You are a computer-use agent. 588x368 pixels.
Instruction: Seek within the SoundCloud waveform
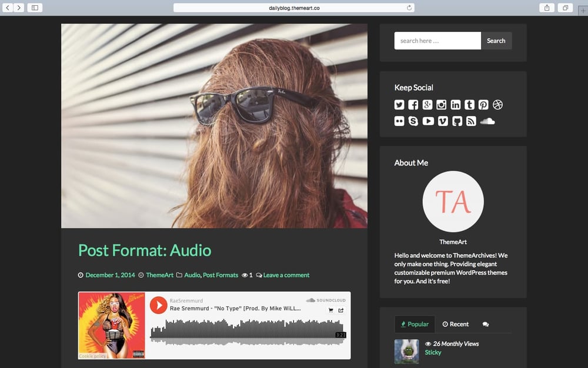[x=247, y=331]
